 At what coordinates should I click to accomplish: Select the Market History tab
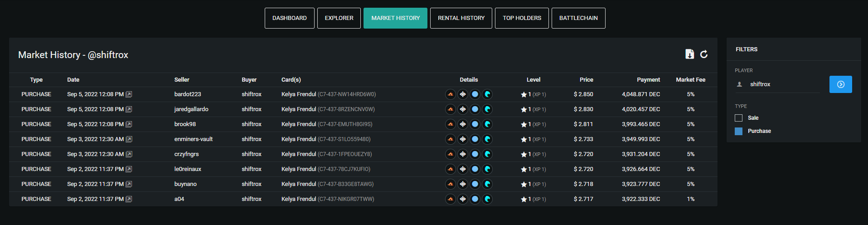click(395, 18)
